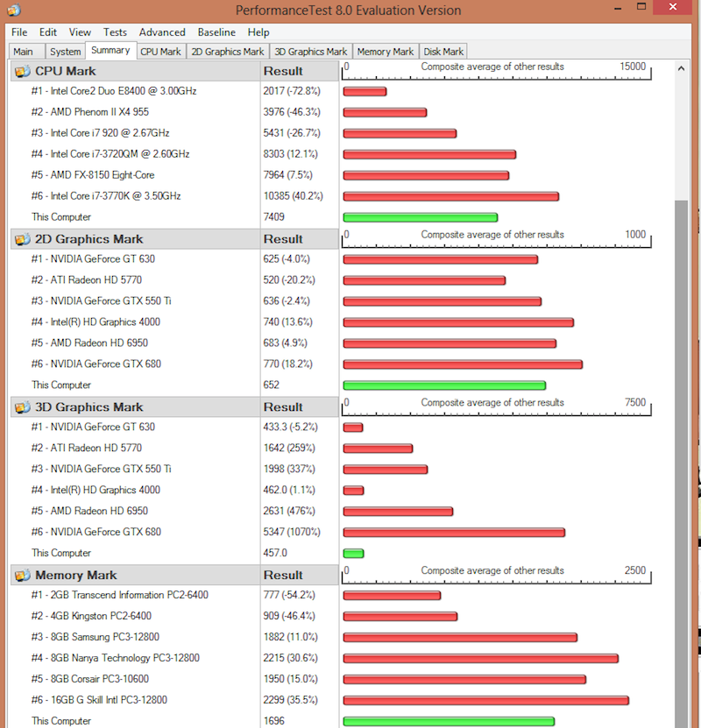Click the CPU Mark section icon
The height and width of the screenshot is (728, 701).
(22, 72)
